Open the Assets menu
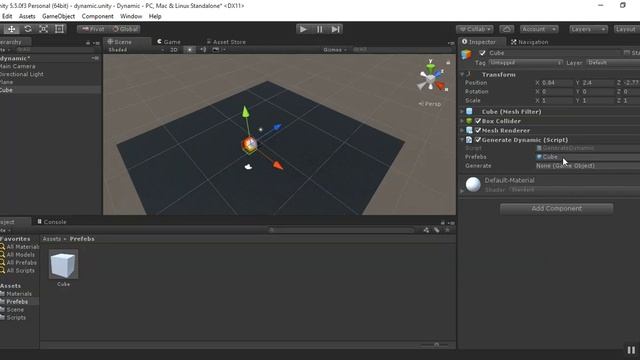The image size is (640, 360). coord(27,16)
